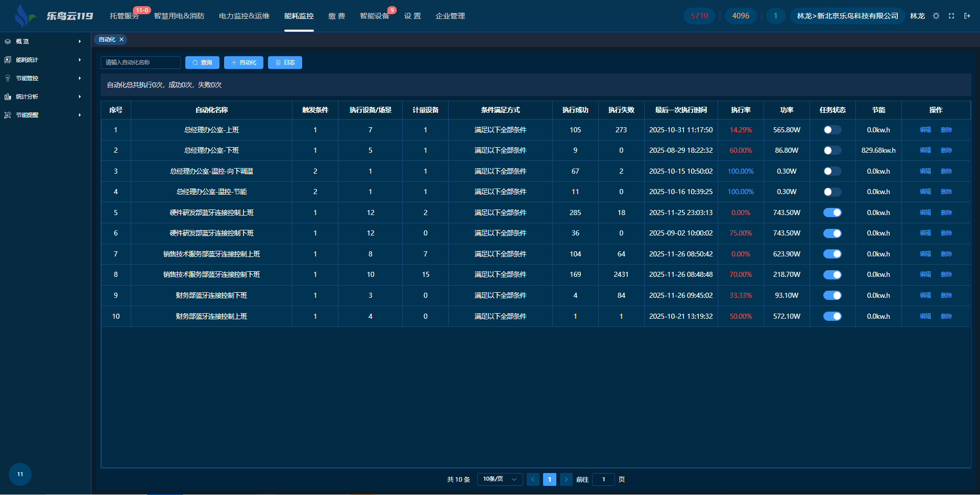980x495 pixels.
Task: Turn off toggle for 财务部蓝牙连接控制上班
Action: [x=832, y=316]
